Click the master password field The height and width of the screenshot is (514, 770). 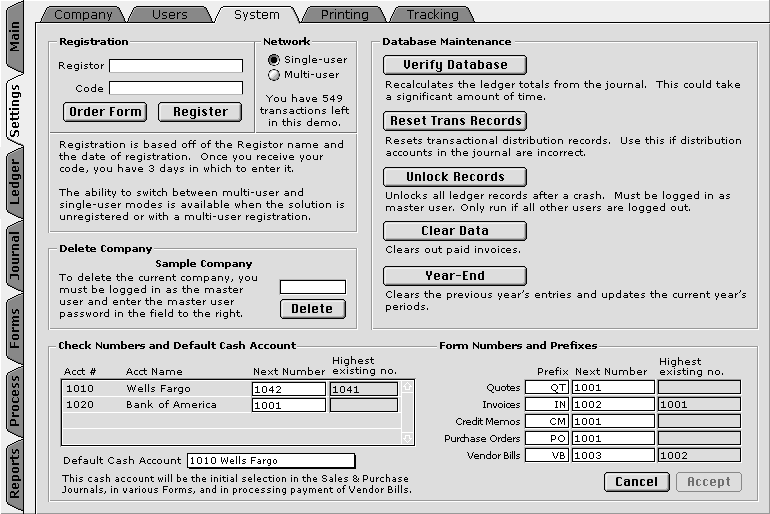313,287
